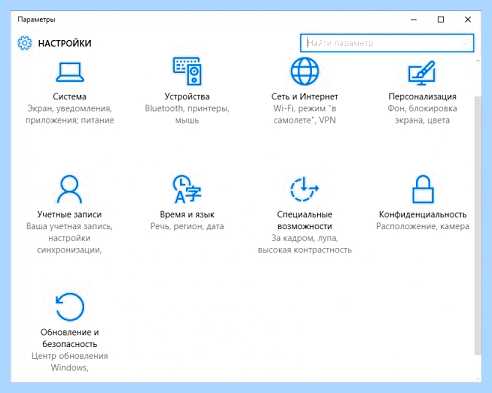Click the Параметры window title

point(36,20)
